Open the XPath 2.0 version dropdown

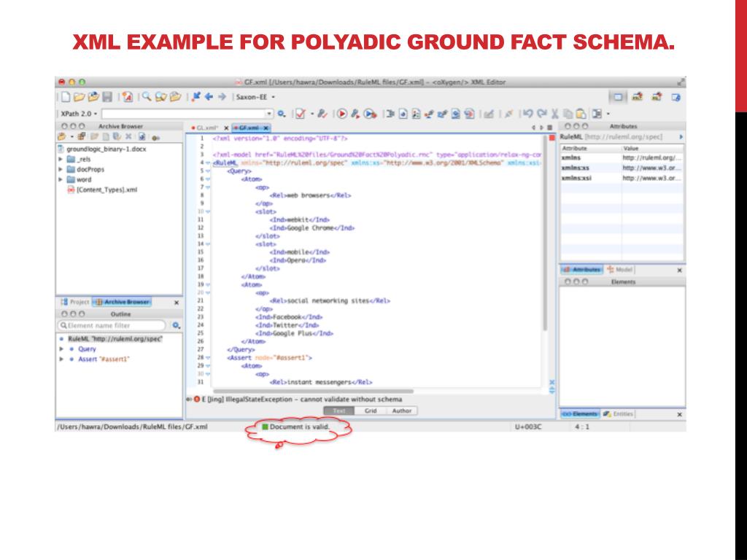96,114
